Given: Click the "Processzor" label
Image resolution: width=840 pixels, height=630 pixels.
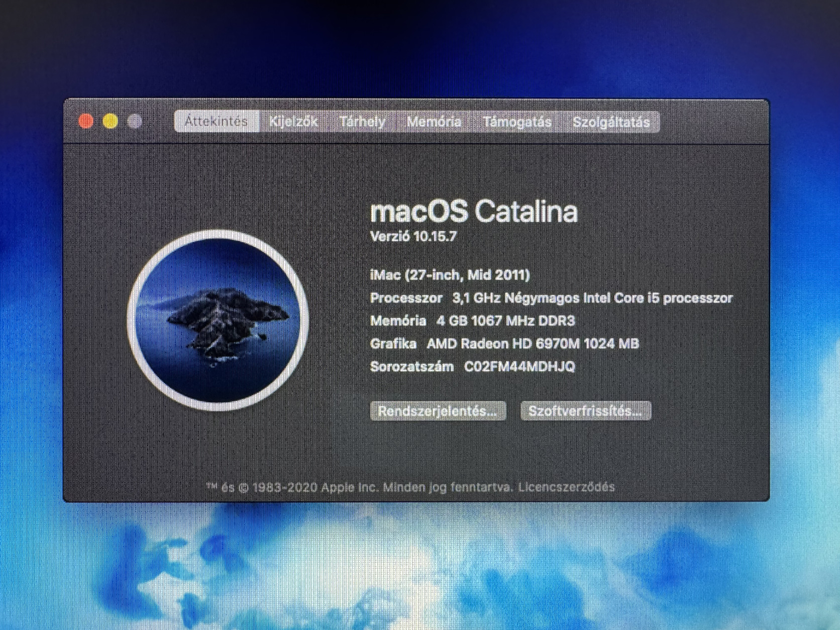Looking at the screenshot, I should coord(406,298).
